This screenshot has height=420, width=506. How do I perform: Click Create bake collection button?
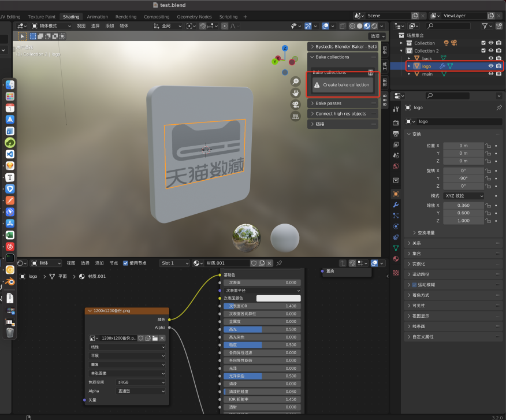(x=343, y=85)
